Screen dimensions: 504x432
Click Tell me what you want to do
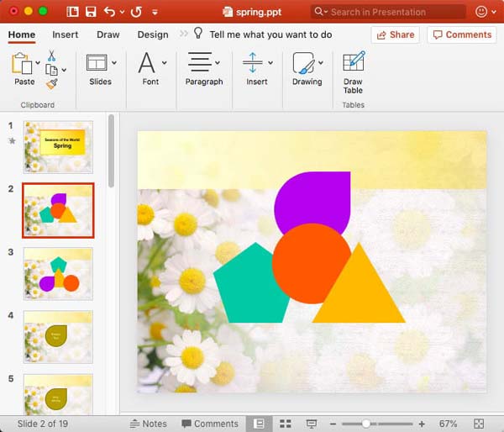click(270, 34)
